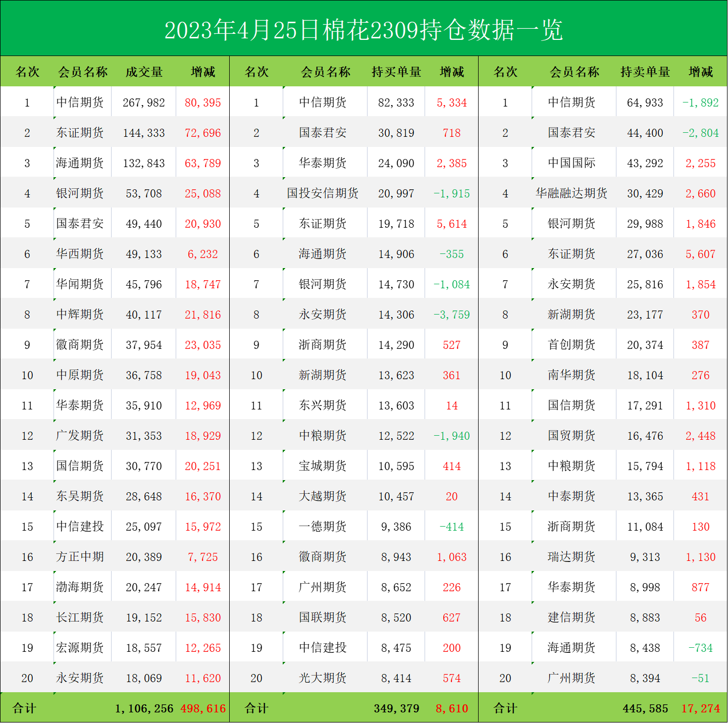Click the -1,892 change value

(x=701, y=102)
